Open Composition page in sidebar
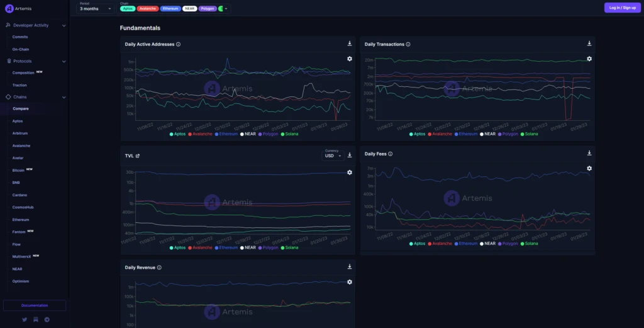This screenshot has height=328, width=644. (x=23, y=73)
